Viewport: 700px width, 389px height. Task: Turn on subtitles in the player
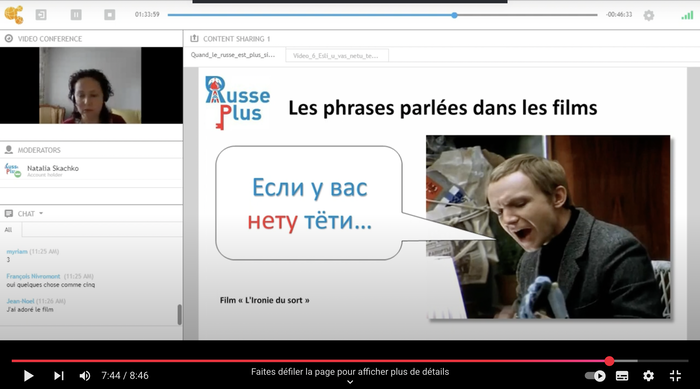[x=622, y=376]
